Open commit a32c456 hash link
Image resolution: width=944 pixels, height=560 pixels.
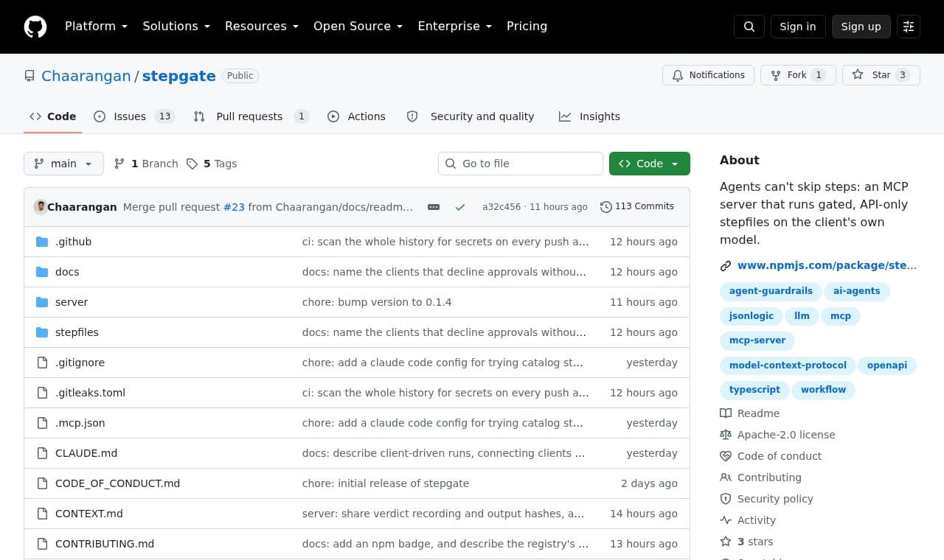coord(502,207)
